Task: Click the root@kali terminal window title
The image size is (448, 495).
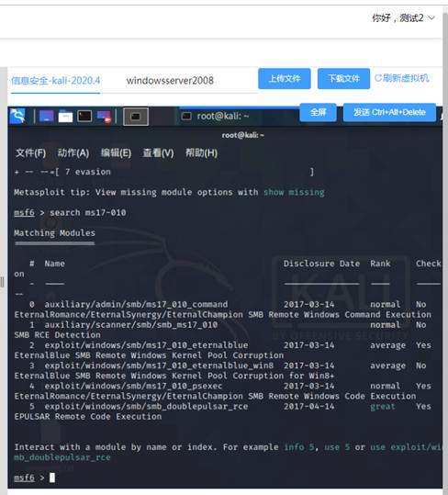Action: [243, 135]
